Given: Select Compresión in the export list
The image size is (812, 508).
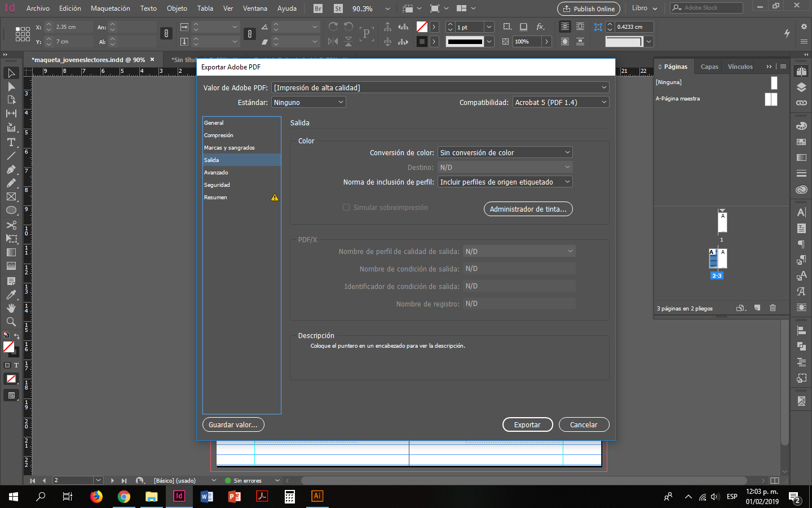Looking at the screenshot, I should pyautogui.click(x=241, y=135).
